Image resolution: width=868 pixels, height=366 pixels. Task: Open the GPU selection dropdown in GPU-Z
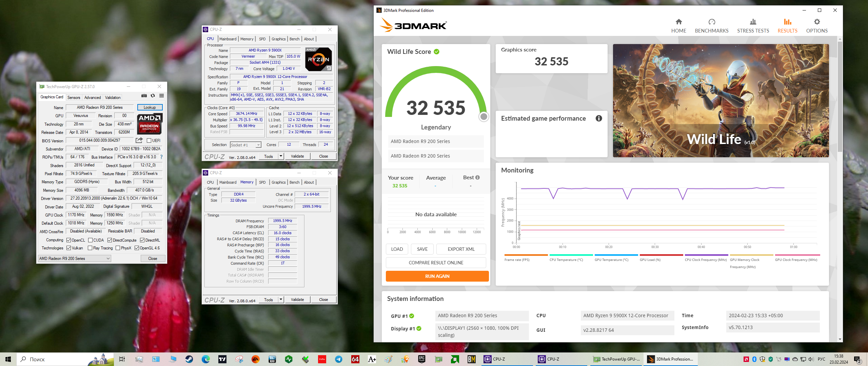75,259
